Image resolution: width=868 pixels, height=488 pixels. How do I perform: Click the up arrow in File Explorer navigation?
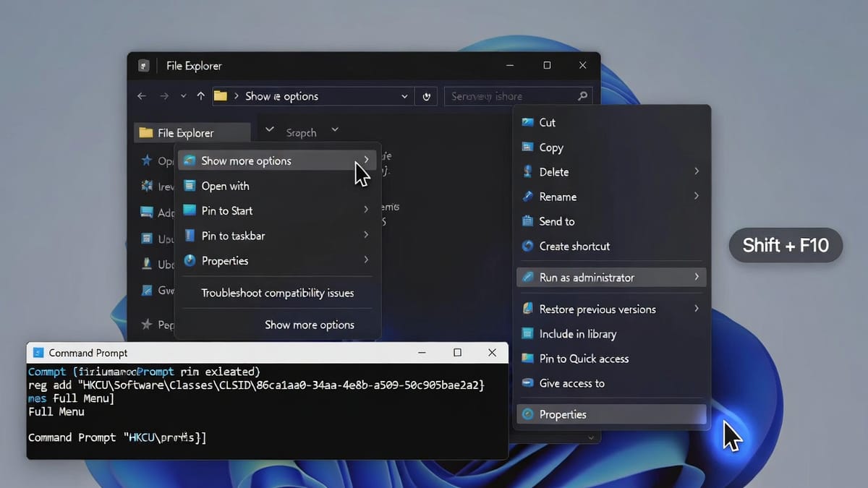tap(200, 96)
